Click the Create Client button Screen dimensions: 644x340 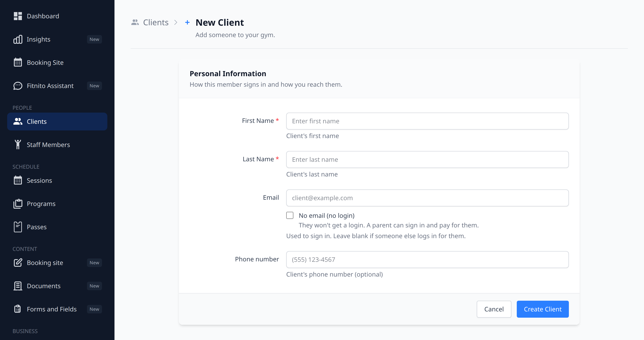[x=542, y=309]
